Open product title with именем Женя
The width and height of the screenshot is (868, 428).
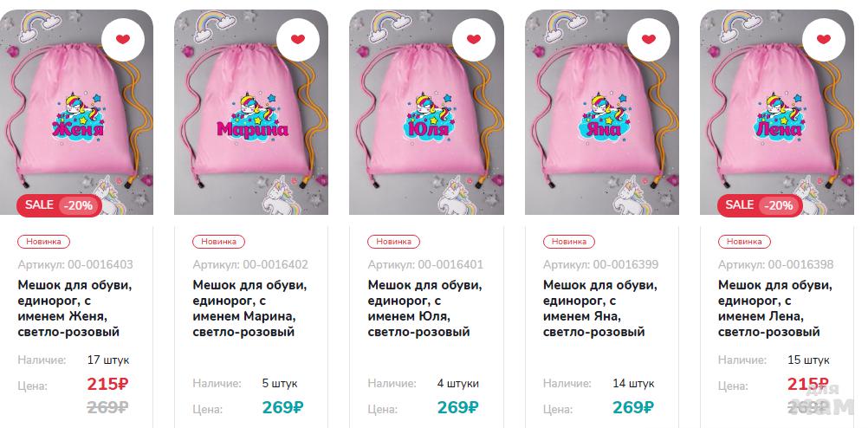(x=74, y=309)
